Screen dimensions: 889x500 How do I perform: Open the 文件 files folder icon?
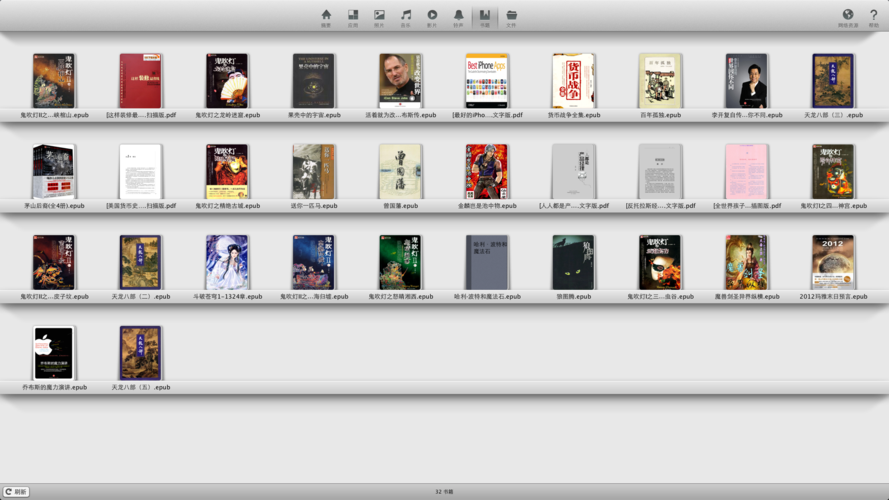(511, 18)
